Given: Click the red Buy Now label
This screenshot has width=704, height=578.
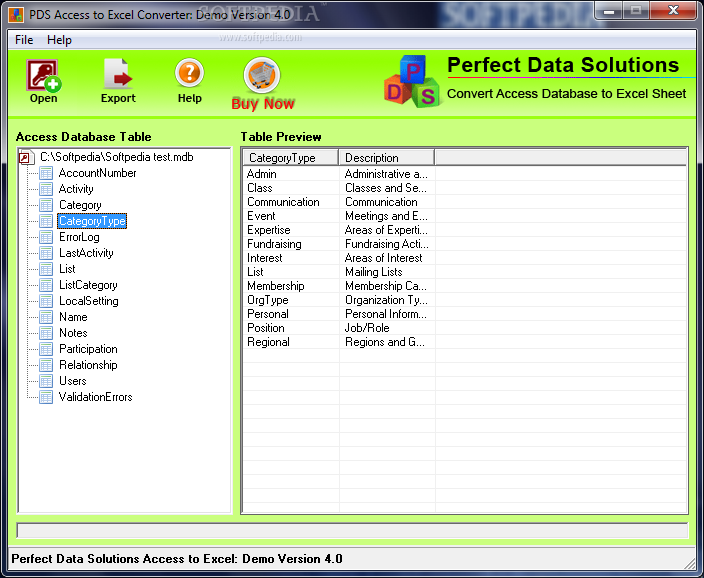Looking at the screenshot, I should [x=263, y=104].
